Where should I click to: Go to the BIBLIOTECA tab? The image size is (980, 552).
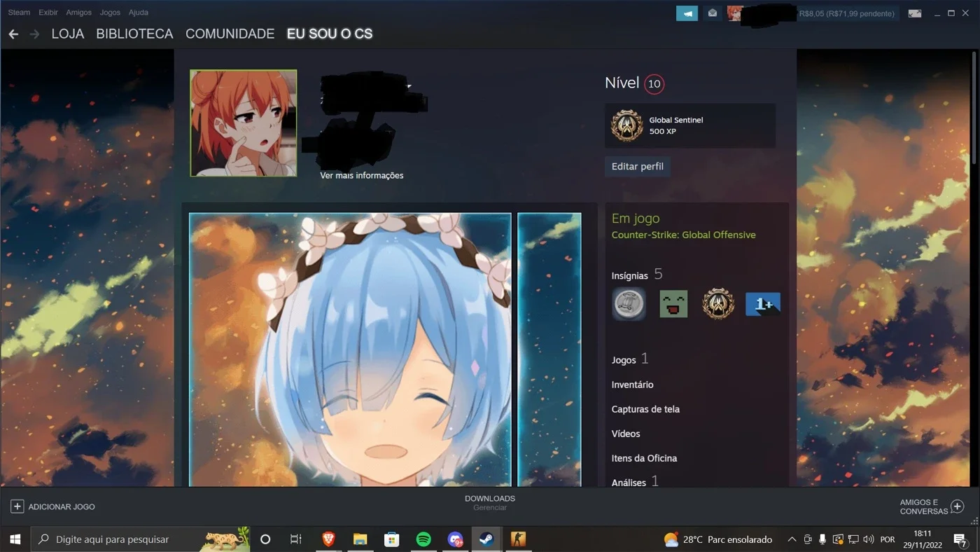[134, 34]
